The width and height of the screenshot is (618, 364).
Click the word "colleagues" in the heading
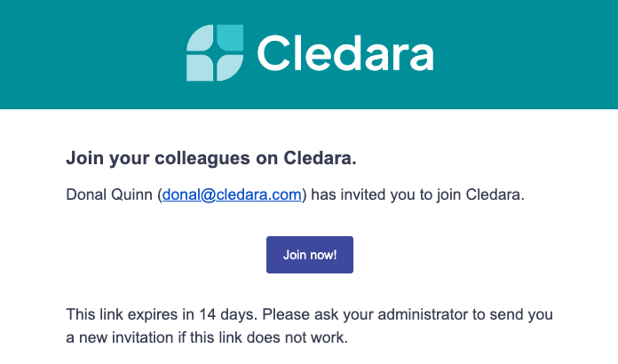pyautogui.click(x=202, y=158)
